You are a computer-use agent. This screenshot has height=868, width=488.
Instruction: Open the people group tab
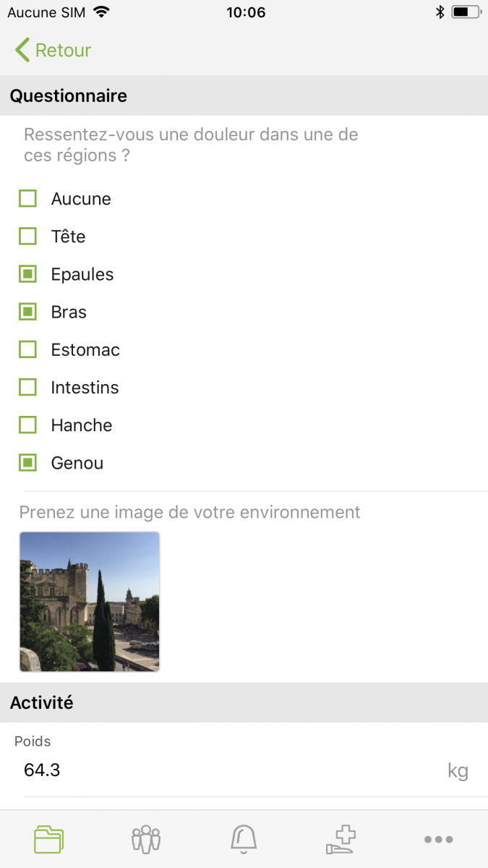click(x=146, y=839)
